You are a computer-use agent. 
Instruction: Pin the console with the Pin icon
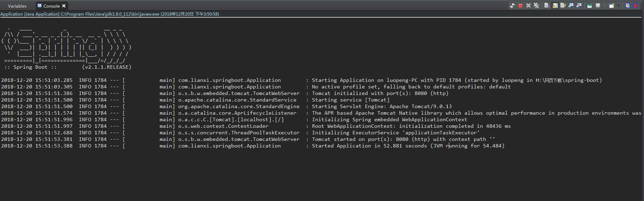590,6
